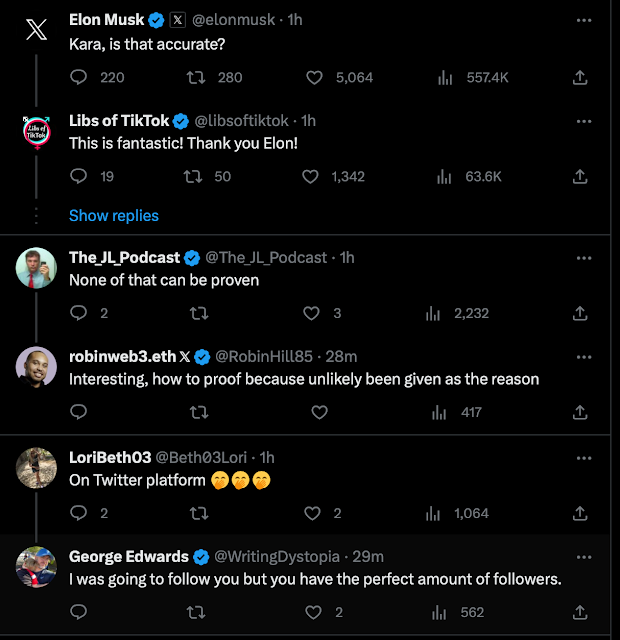This screenshot has width=620, height=640.
Task: Reply to the George Edwards tweet
Action: tap(80, 612)
